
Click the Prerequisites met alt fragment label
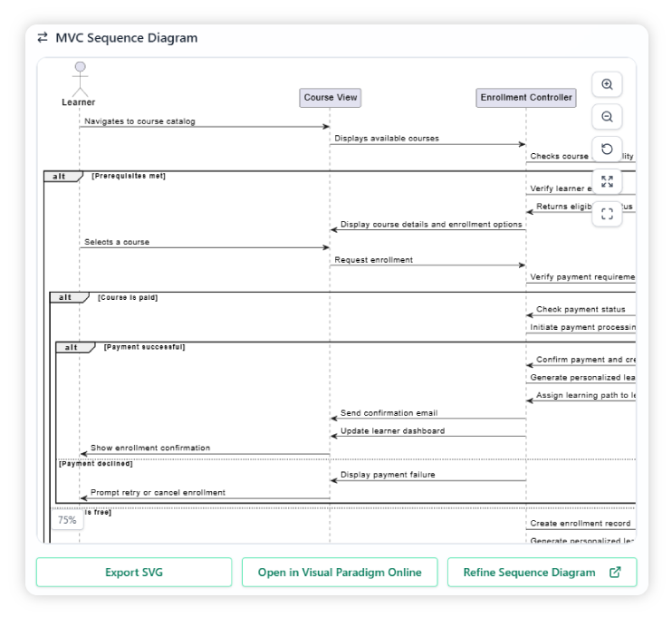tap(129, 176)
